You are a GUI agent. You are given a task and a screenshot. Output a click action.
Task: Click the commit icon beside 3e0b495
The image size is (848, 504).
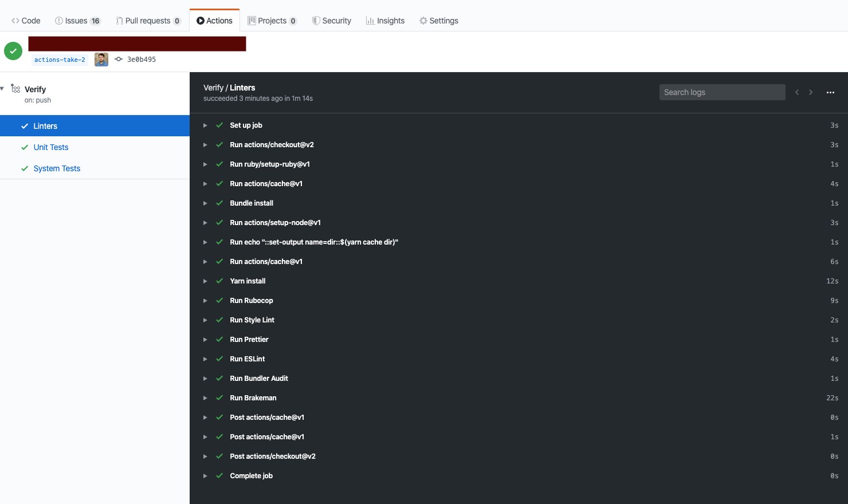[x=119, y=59]
